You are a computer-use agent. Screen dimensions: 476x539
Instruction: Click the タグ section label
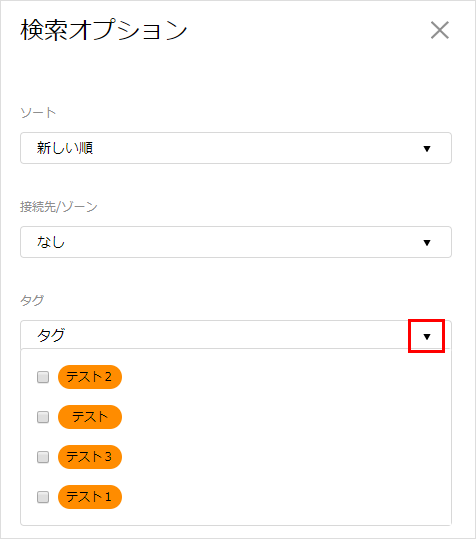[x=32, y=301]
